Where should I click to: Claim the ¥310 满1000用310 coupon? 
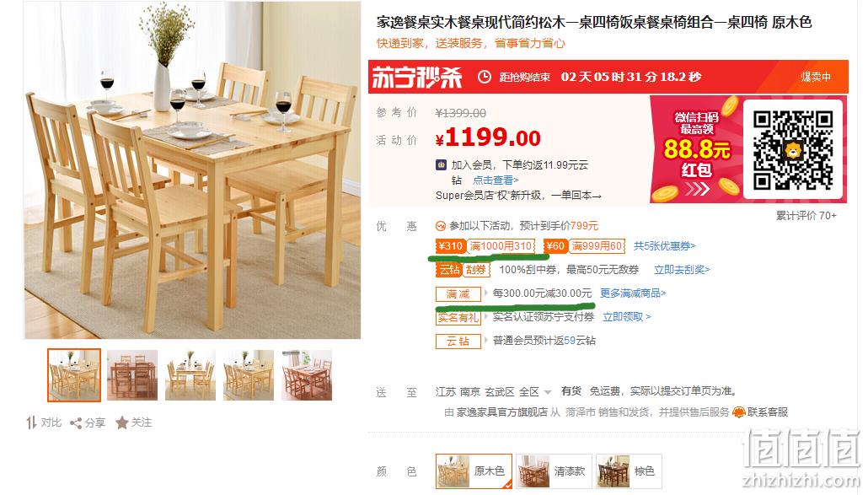click(485, 246)
